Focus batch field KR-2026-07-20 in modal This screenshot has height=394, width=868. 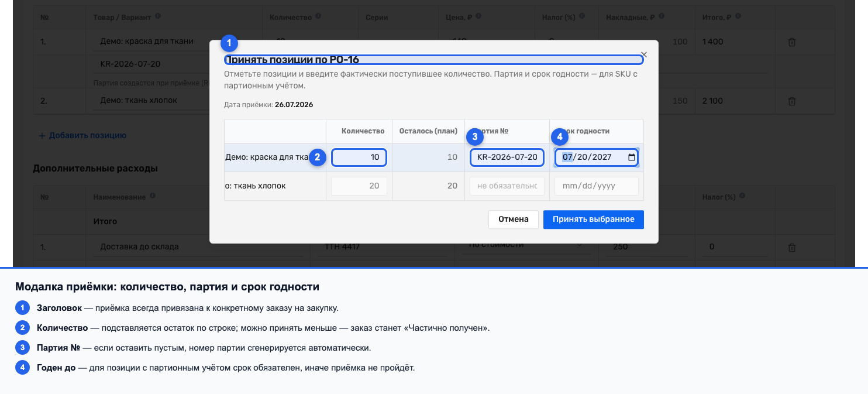coord(507,157)
